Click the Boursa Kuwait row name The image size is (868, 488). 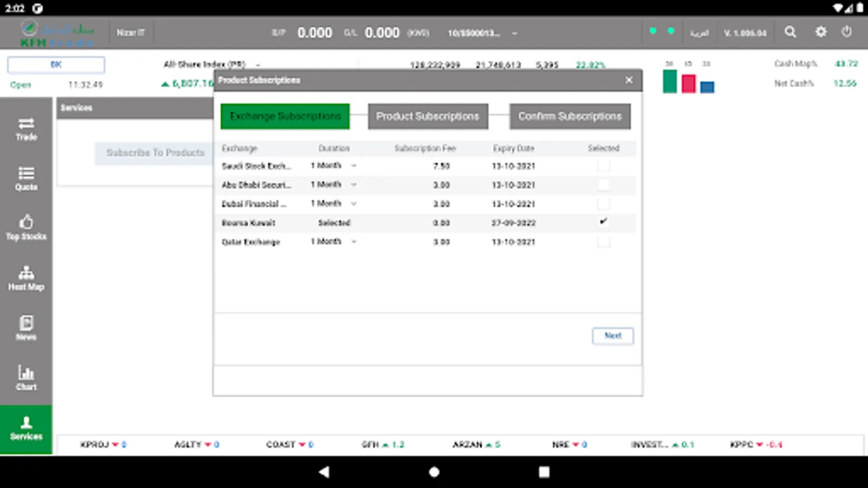click(248, 223)
